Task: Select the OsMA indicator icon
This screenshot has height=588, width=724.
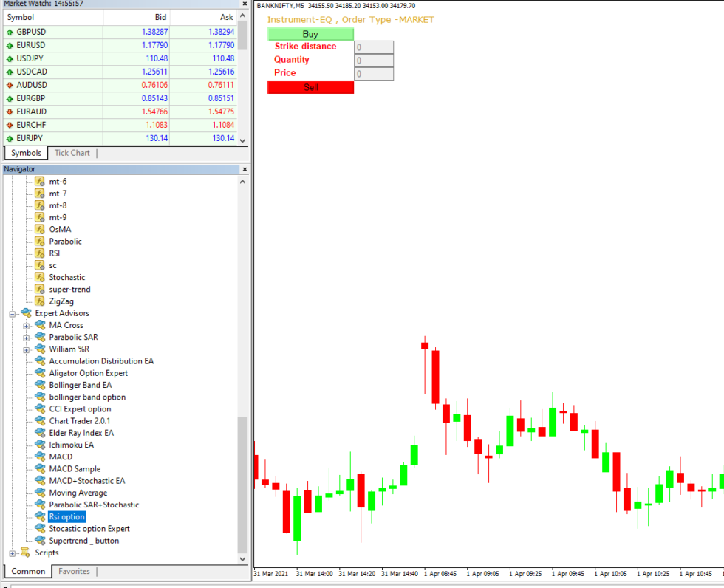Action: point(39,229)
